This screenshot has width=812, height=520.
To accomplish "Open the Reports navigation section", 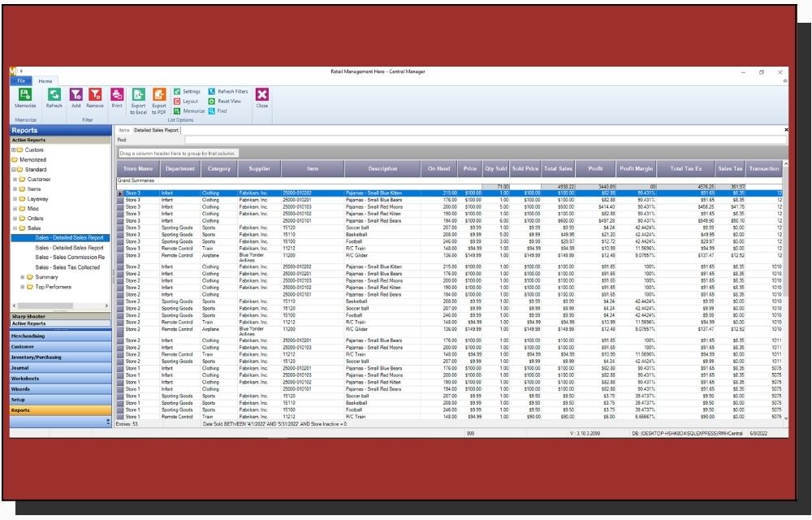I will (x=61, y=410).
